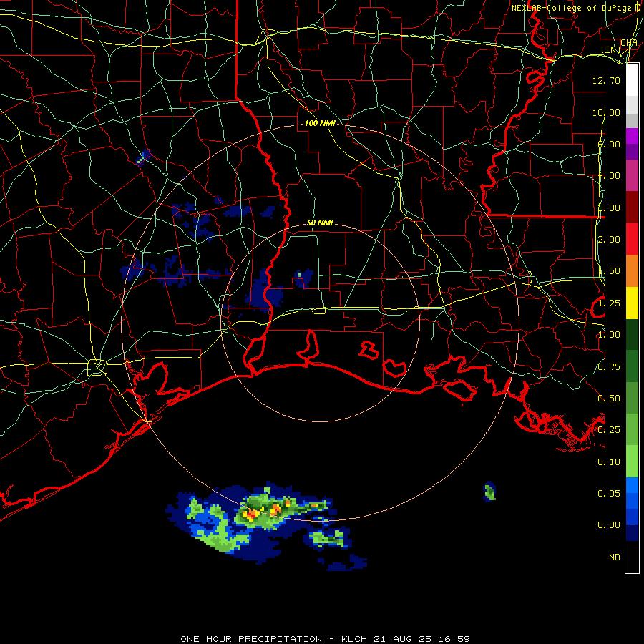Image resolution: width=644 pixels, height=644 pixels.
Task: Click the 100 NMI range ring label
Action: pos(320,123)
